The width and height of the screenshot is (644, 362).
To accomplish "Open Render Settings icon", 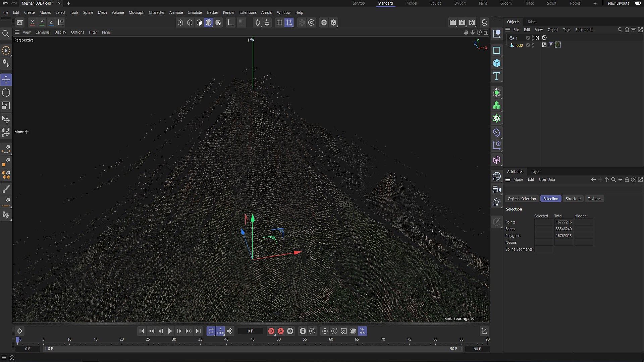I will (472, 22).
